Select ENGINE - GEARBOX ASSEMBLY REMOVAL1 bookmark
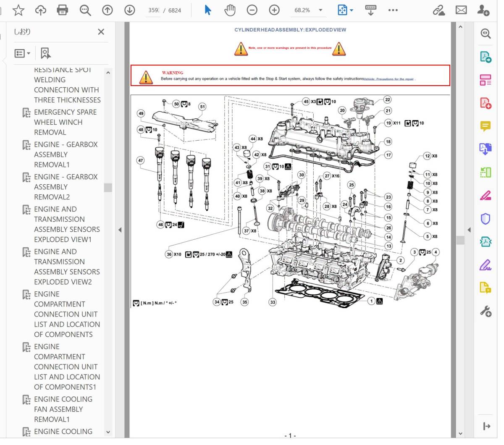 click(x=66, y=154)
